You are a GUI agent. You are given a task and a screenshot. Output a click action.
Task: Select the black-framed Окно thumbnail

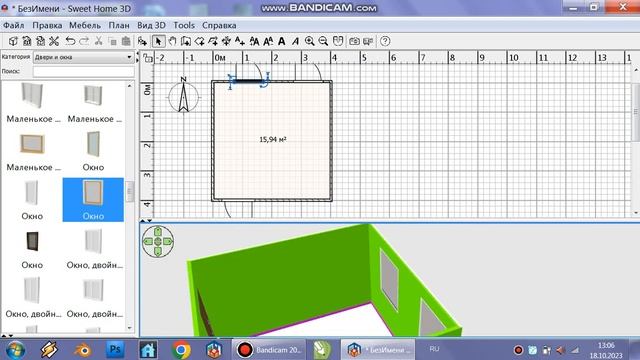(32, 241)
